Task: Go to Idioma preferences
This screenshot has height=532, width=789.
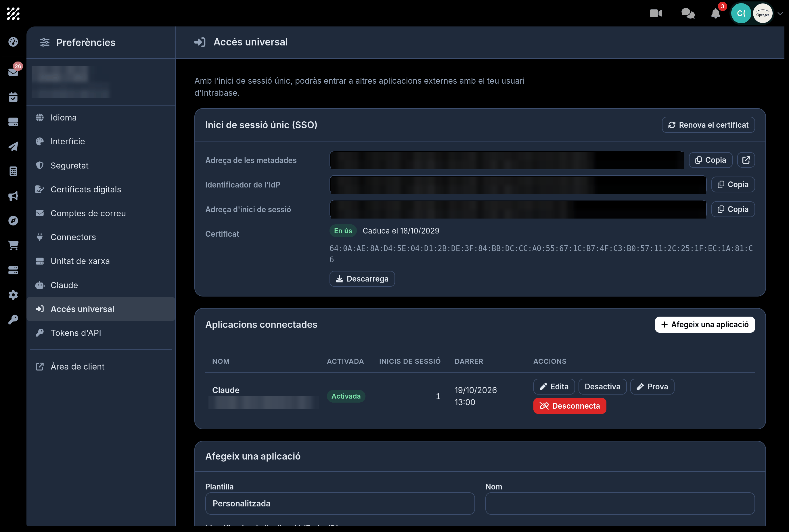Action: pyautogui.click(x=101, y=117)
